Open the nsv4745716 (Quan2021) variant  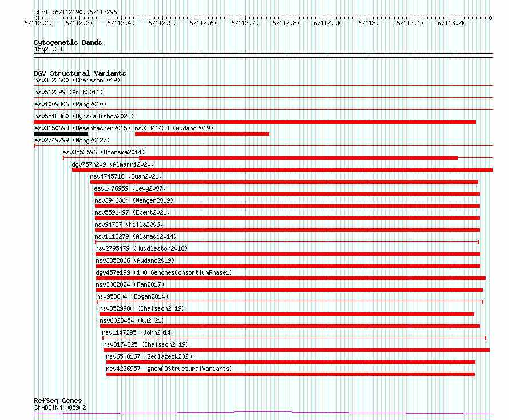[126, 176]
